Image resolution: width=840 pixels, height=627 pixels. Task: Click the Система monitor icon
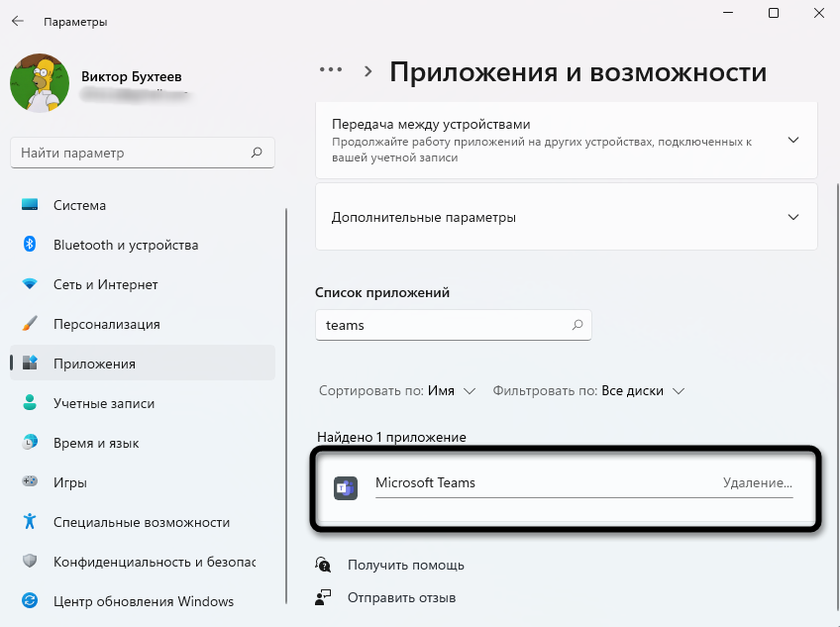30,205
